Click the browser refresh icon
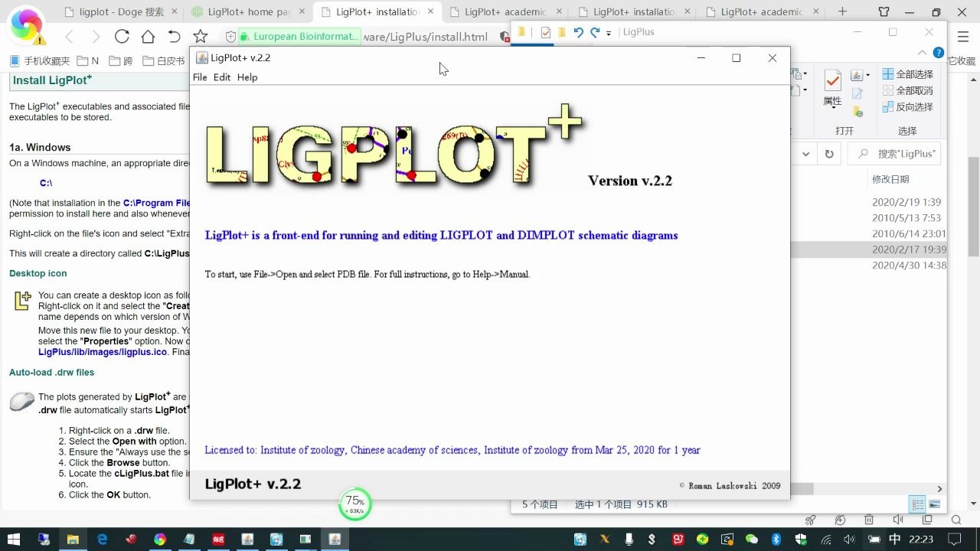Image resolution: width=980 pixels, height=551 pixels. pos(122,37)
